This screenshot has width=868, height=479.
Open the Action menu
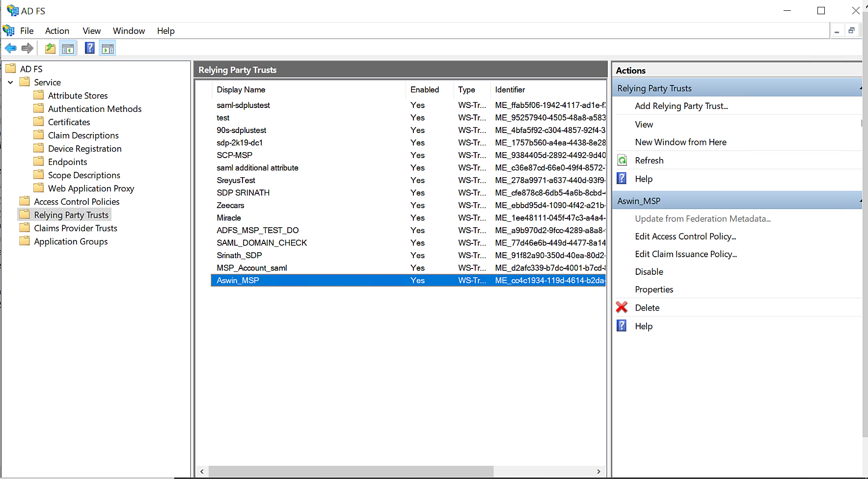click(x=57, y=31)
